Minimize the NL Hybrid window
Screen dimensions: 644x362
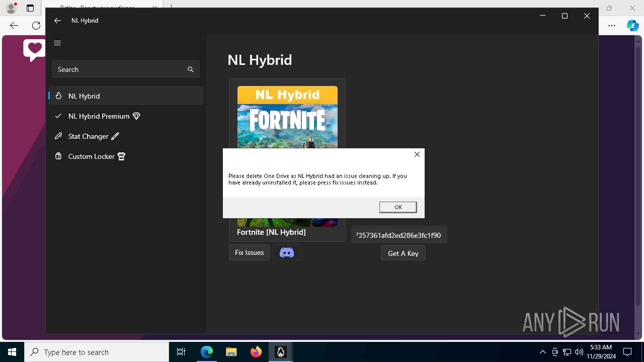pyautogui.click(x=542, y=16)
